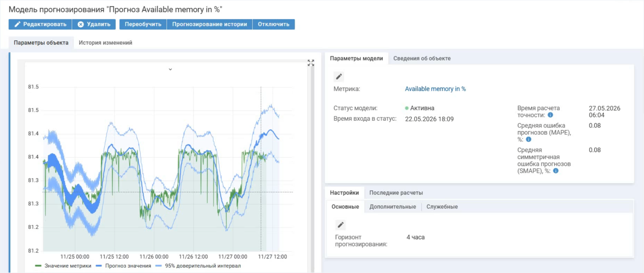644x273 pixels.
Task: Open the Available memory in % metric link
Action: [436, 89]
